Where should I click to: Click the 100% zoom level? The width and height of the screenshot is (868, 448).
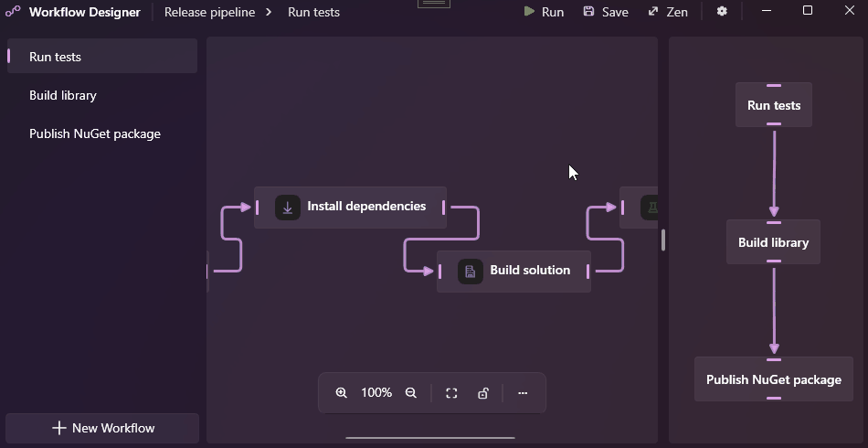click(376, 392)
